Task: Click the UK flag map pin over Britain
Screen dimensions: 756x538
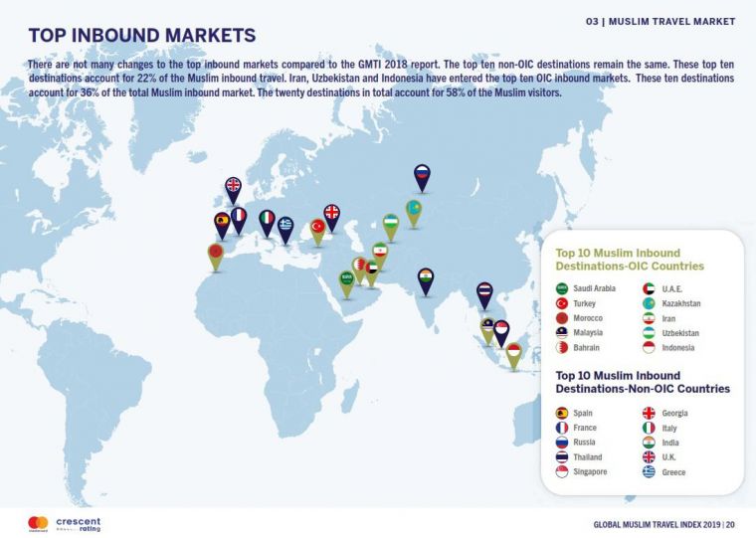Action: [233, 189]
